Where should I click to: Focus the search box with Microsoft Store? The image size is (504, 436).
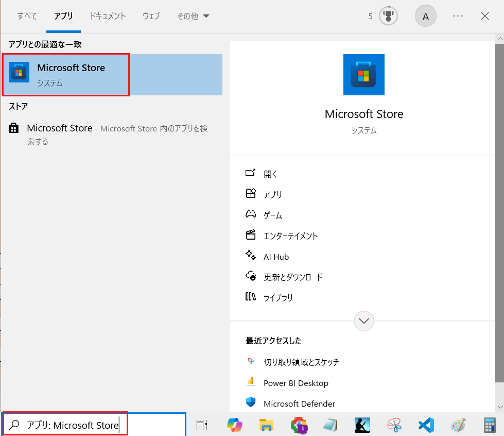tap(94, 425)
